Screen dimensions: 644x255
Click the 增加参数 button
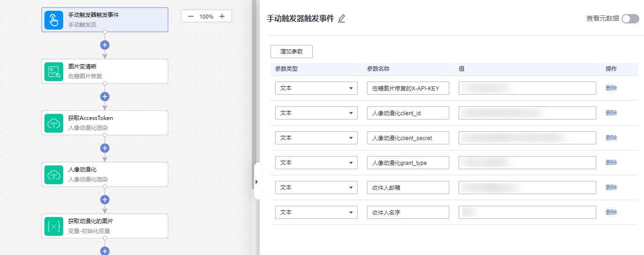[x=291, y=52]
